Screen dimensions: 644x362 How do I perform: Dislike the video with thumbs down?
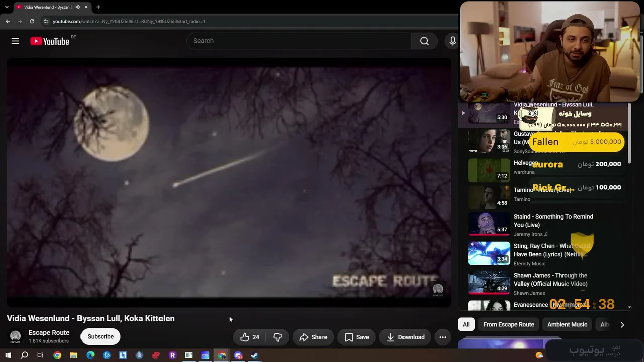click(x=277, y=337)
